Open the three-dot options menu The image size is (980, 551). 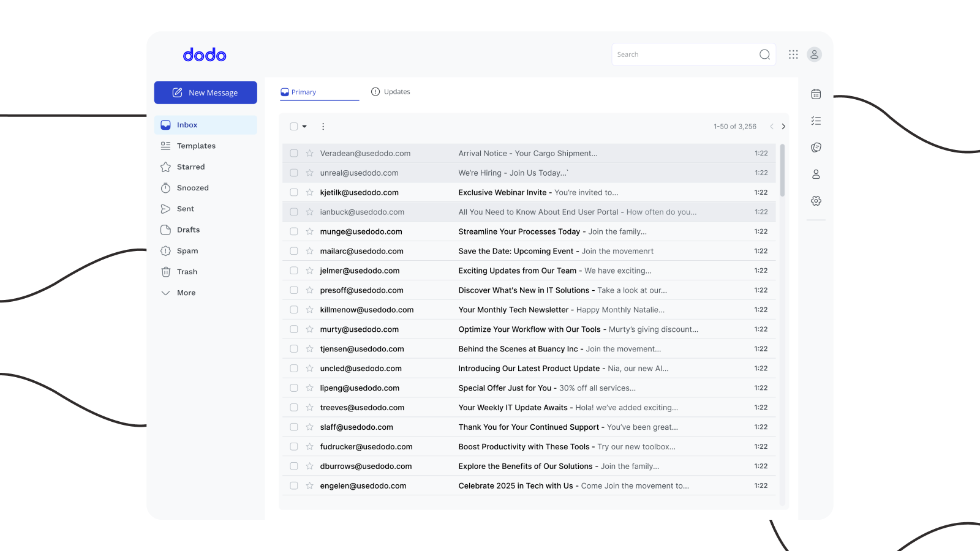[x=323, y=126]
